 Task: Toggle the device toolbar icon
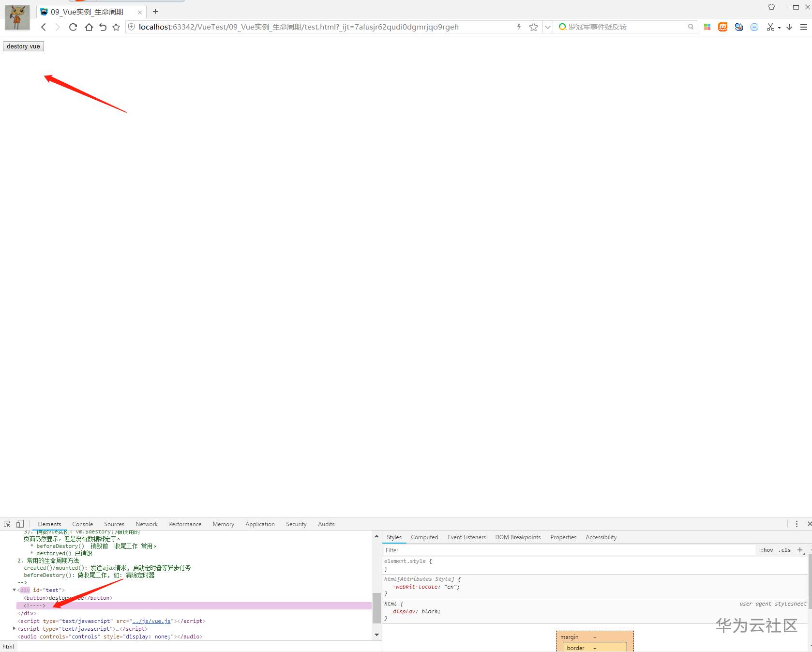coord(20,524)
